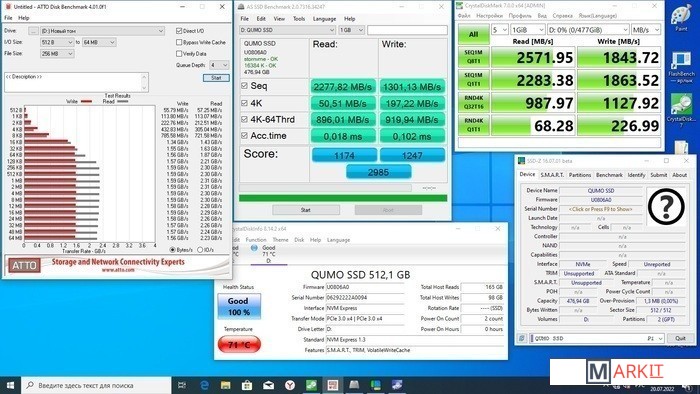Open the FlashBench desktop shortcut

pyautogui.click(x=681, y=67)
